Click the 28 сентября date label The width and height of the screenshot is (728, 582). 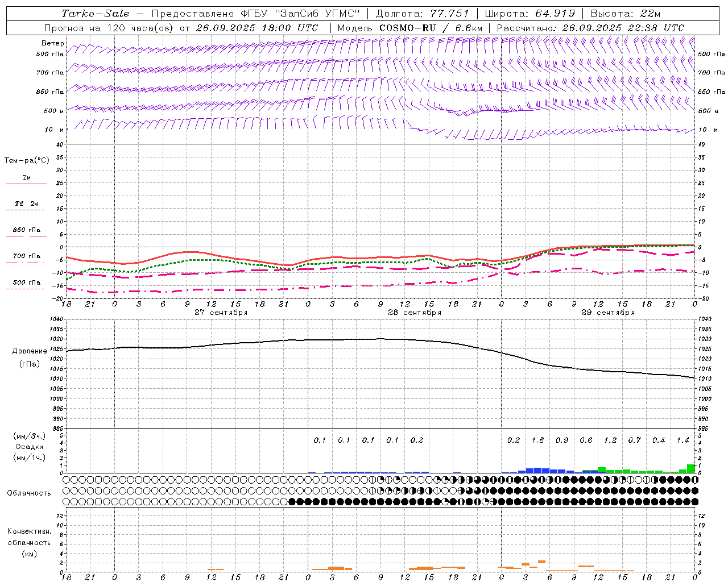coord(414,313)
